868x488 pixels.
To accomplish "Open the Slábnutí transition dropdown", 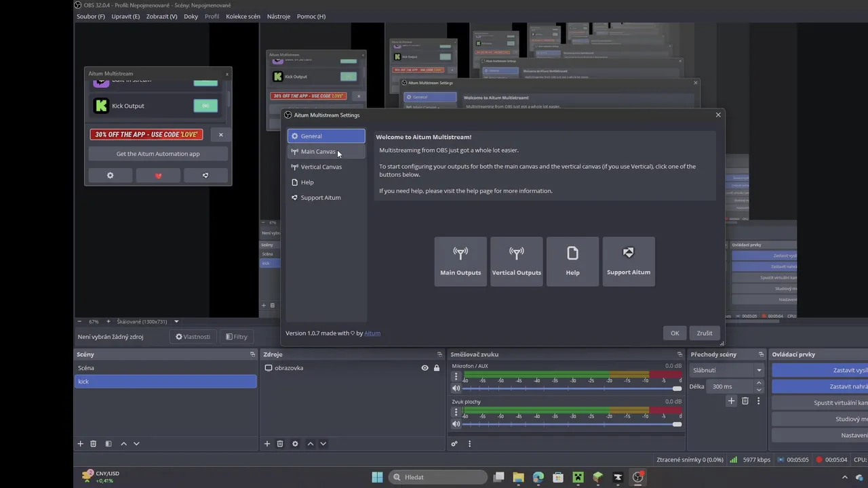I will click(x=727, y=370).
